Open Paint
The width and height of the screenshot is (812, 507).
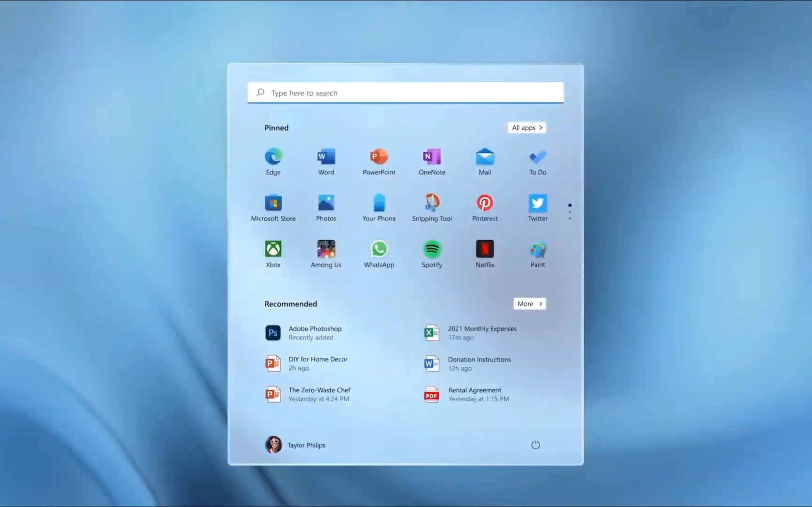point(538,253)
